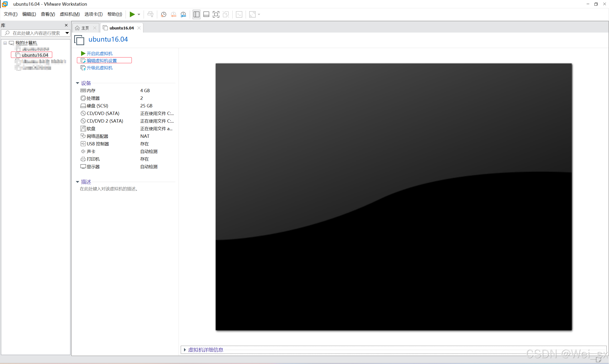
Task: Click the green power-on play icon in toolbar
Action: coord(132,14)
